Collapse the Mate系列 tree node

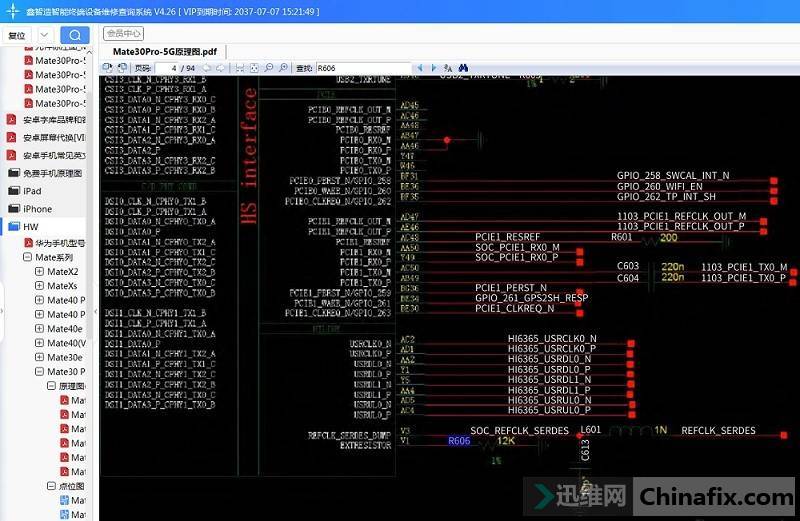[x=27, y=258]
